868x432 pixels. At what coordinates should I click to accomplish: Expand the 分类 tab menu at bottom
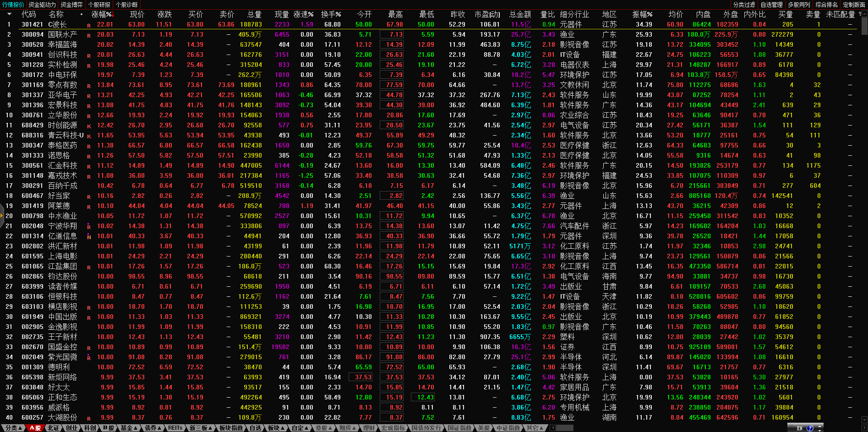coord(13,428)
